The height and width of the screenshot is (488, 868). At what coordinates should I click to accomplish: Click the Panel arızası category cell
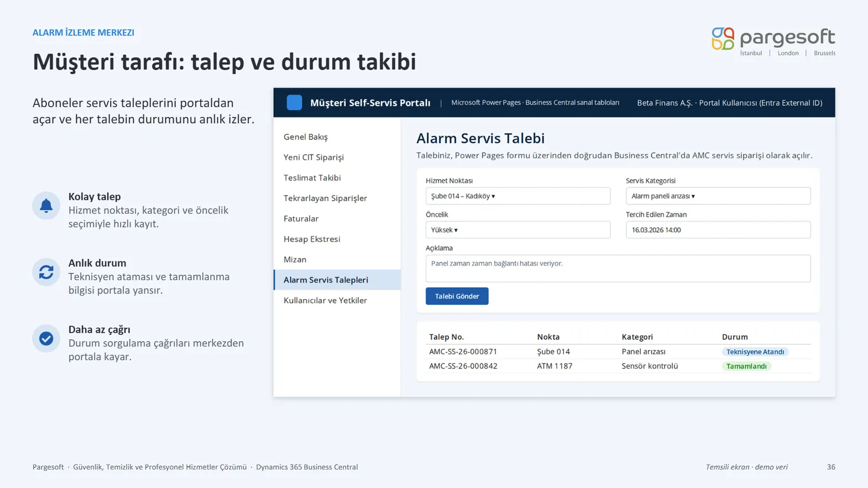click(x=644, y=351)
